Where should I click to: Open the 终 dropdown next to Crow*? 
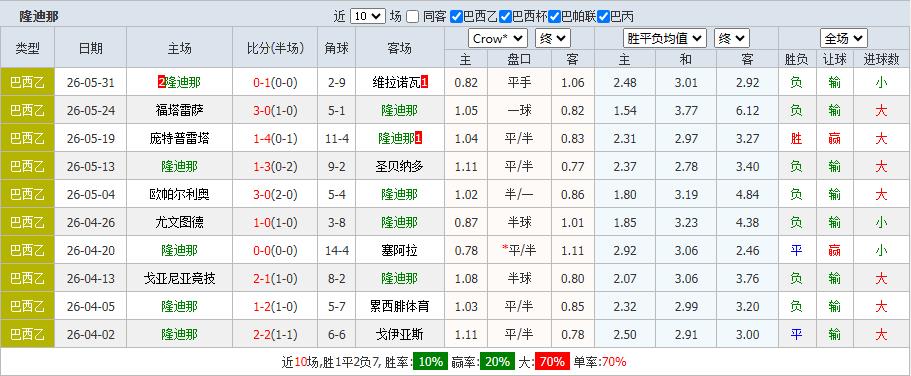553,39
